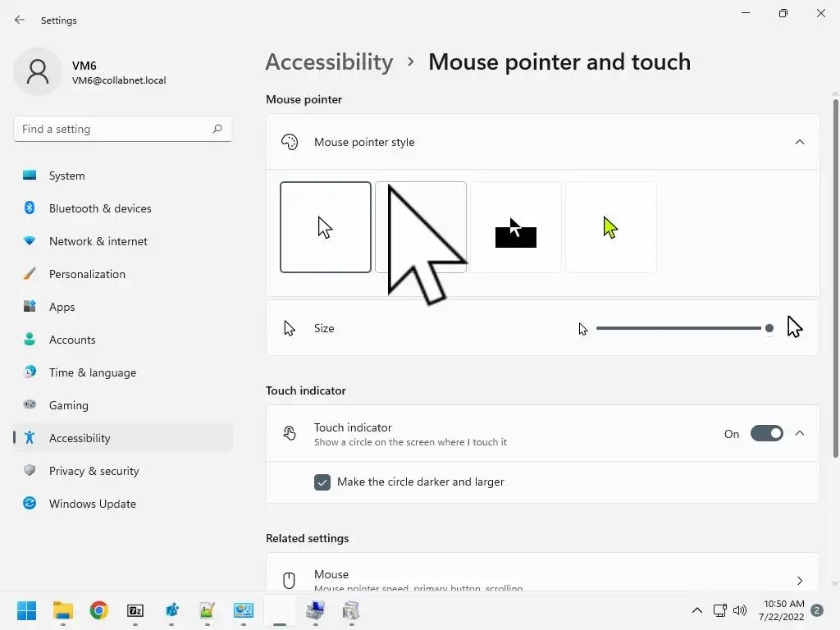Screen dimensions: 840x630
Task: Collapse Mouse pointer style section
Action: tap(799, 142)
